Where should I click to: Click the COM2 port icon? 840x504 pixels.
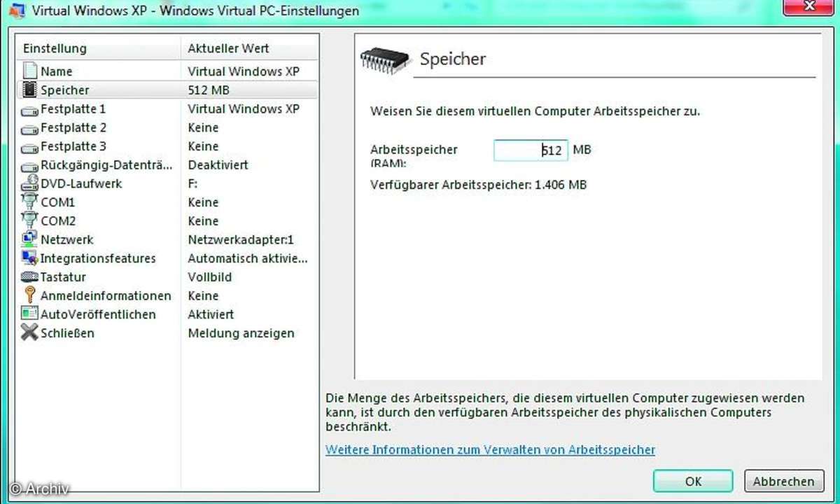pyautogui.click(x=29, y=221)
